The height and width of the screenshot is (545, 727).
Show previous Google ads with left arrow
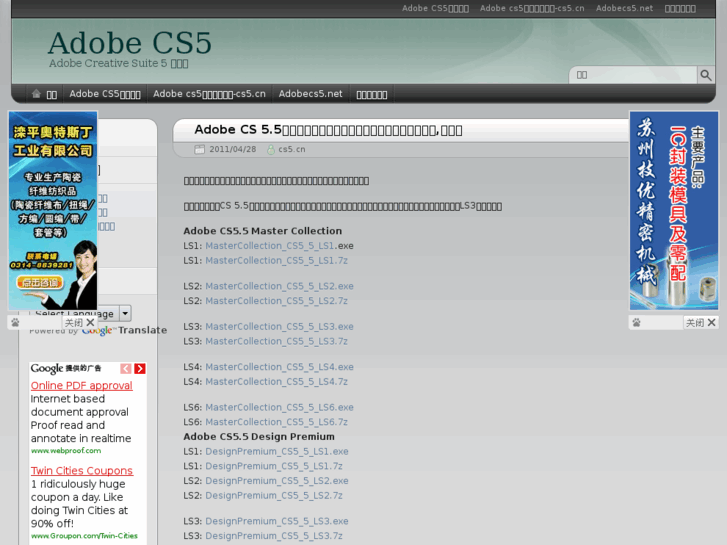pos(126,369)
